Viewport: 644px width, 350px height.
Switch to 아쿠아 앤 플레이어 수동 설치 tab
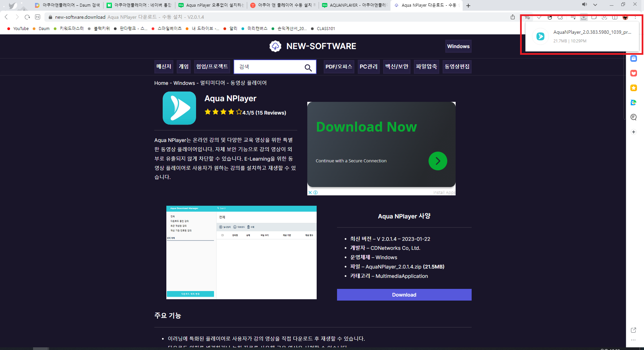tap(283, 5)
